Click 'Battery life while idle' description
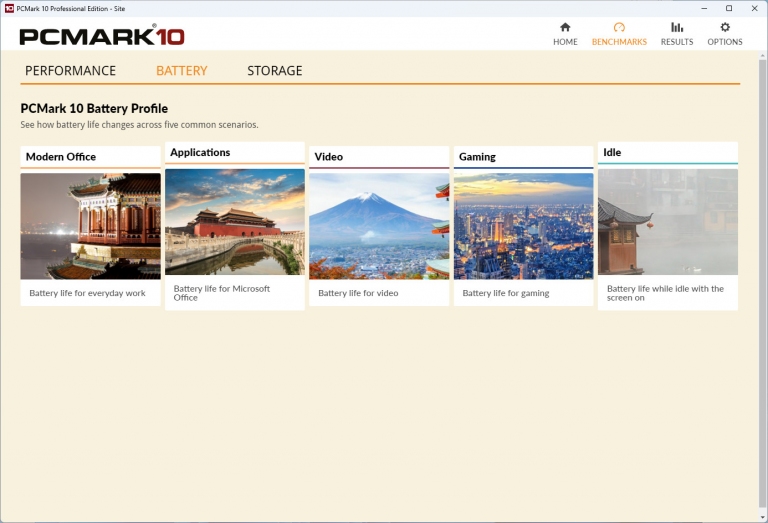This screenshot has height=523, width=768. pos(665,293)
